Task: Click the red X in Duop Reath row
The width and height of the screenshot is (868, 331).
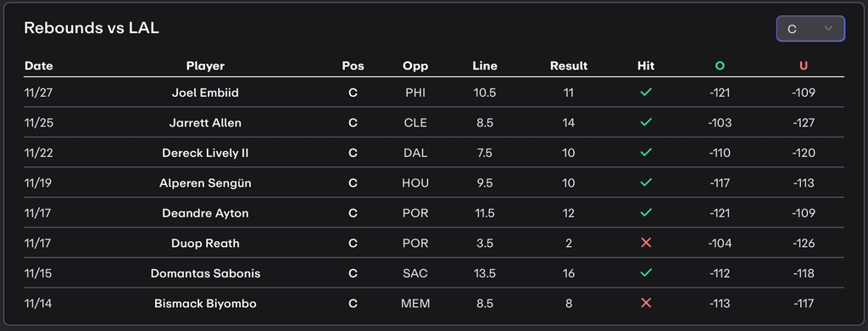Action: click(x=645, y=243)
